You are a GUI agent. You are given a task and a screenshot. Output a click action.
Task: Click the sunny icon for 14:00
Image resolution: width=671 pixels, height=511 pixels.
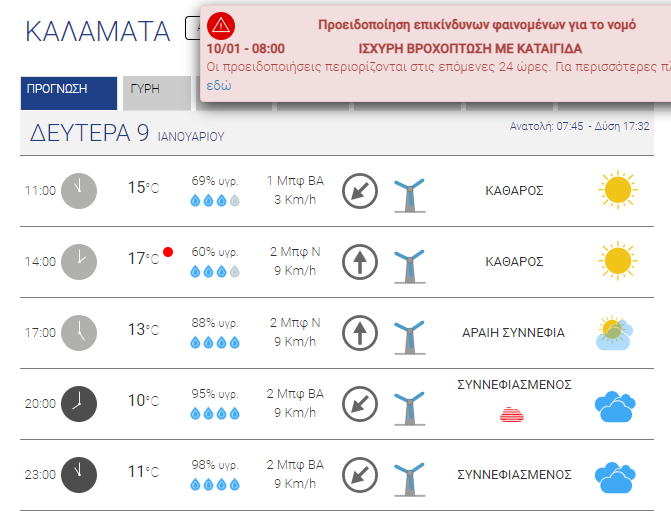click(618, 261)
